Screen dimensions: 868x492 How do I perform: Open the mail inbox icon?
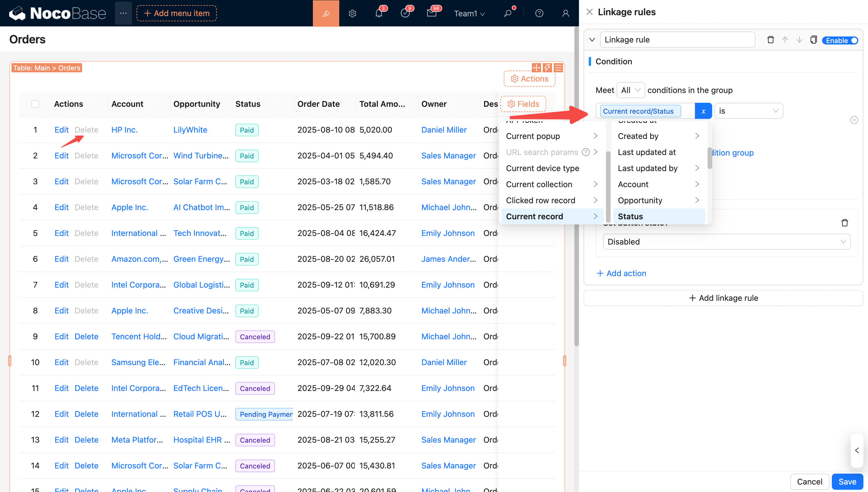(431, 13)
